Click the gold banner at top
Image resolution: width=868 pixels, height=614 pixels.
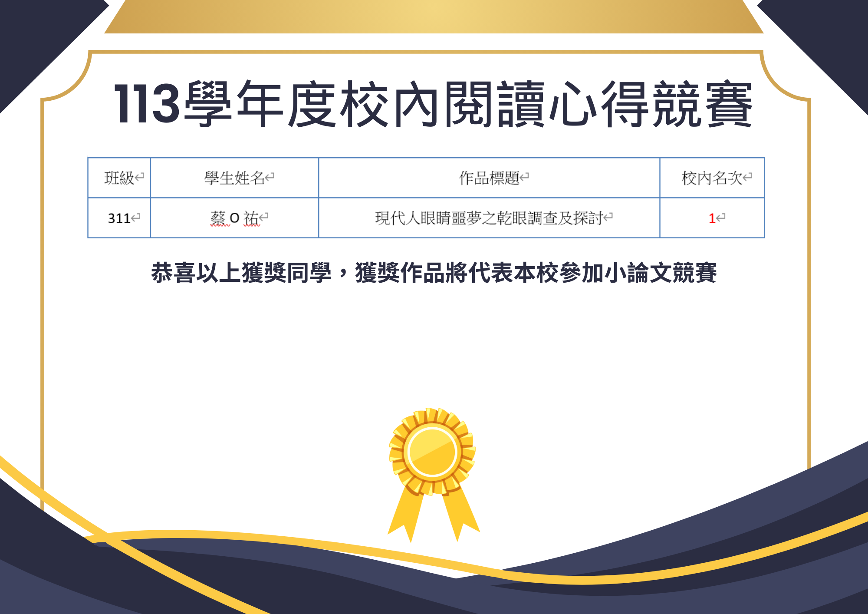tap(433, 17)
